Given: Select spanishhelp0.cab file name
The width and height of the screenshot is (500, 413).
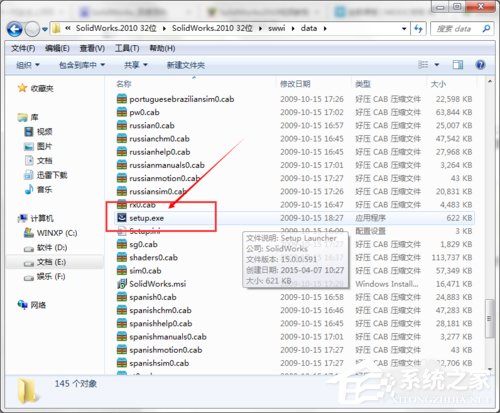Looking at the screenshot, I should [161, 323].
